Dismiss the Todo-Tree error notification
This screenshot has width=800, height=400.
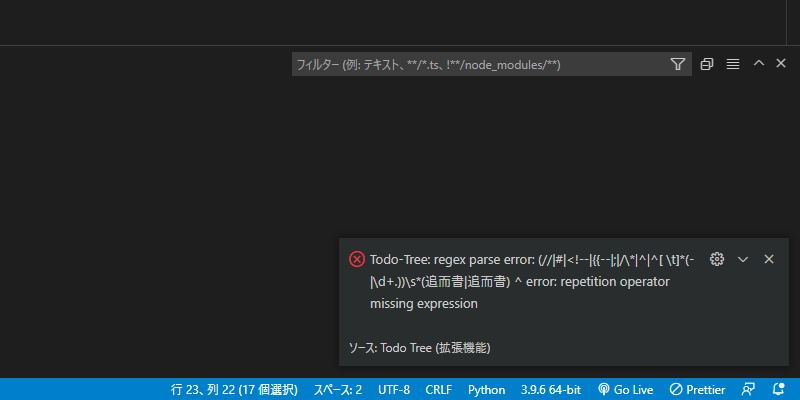(769, 259)
